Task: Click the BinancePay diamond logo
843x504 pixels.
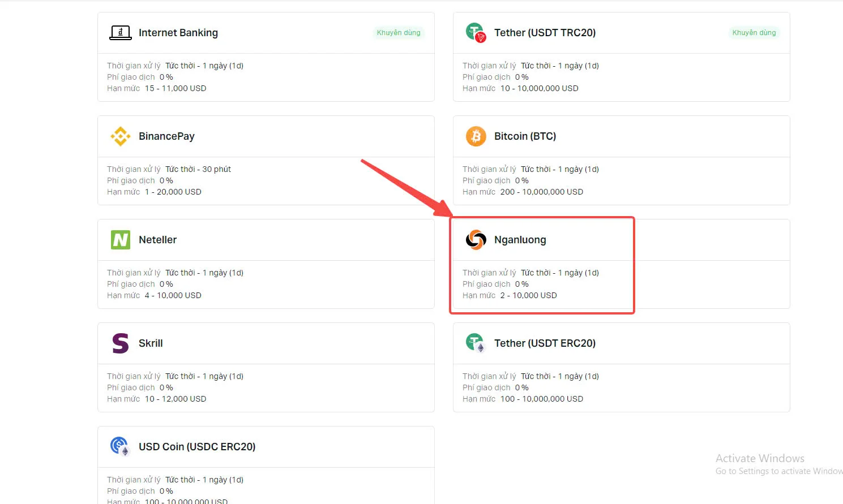Action: [x=121, y=136]
